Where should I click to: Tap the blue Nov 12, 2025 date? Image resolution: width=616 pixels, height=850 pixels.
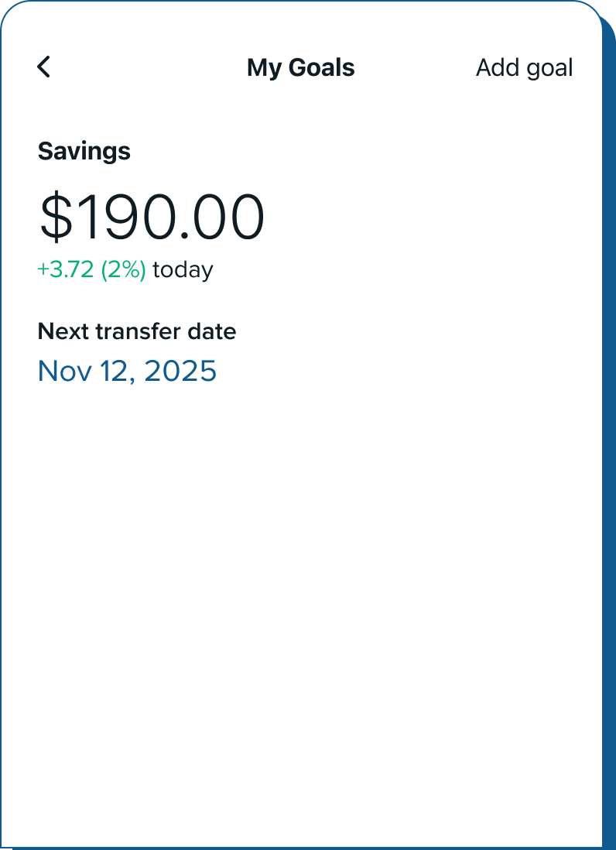[127, 371]
